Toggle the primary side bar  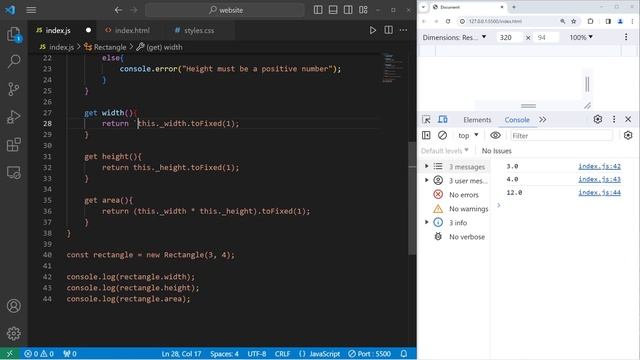pos(318,10)
